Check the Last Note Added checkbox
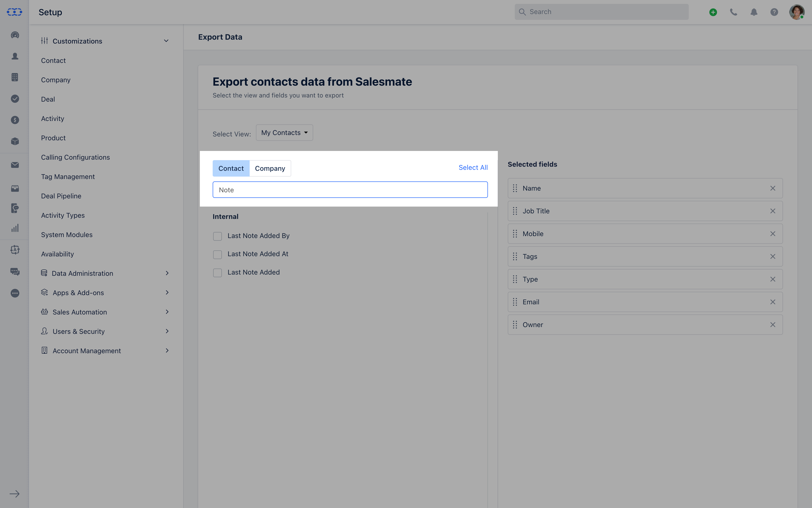This screenshot has width=812, height=508. point(217,273)
